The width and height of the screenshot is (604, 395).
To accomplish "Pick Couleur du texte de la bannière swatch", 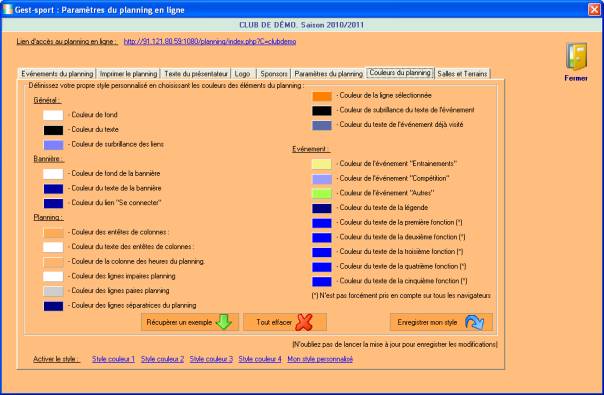I will pyautogui.click(x=53, y=188).
